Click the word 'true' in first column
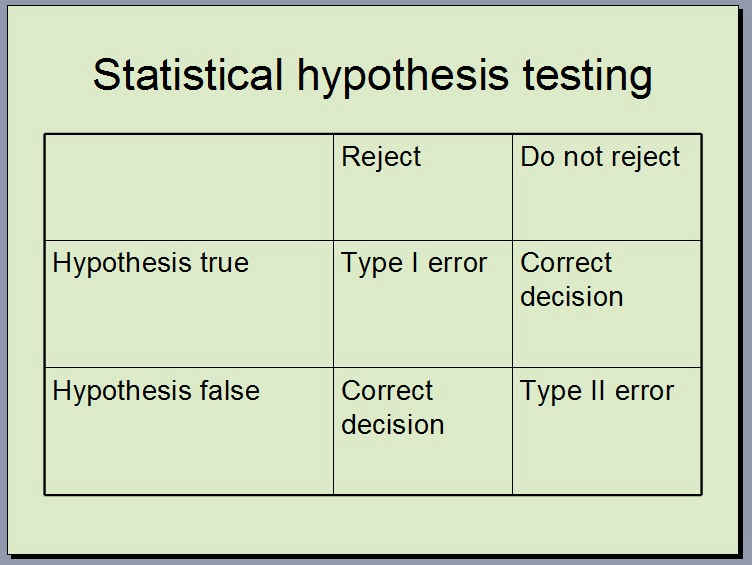This screenshot has height=565, width=752. pyautogui.click(x=224, y=263)
